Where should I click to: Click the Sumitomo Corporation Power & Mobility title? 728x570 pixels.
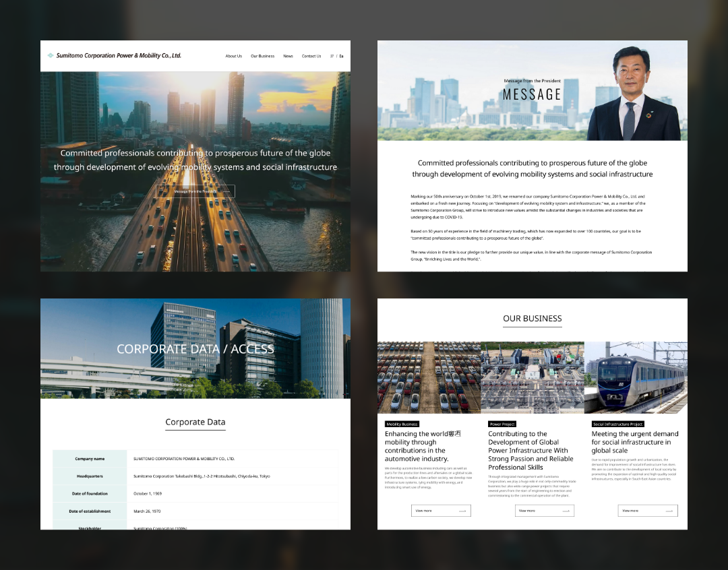click(119, 56)
